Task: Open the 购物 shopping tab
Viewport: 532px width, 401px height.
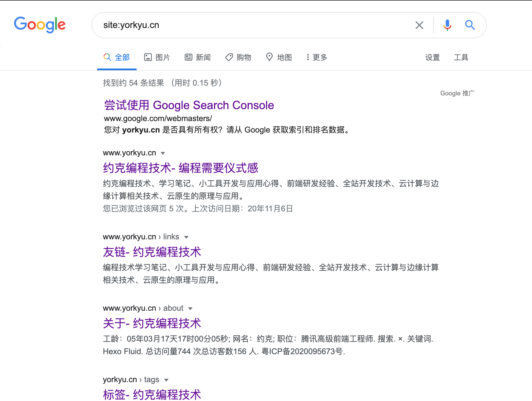Action: click(238, 57)
